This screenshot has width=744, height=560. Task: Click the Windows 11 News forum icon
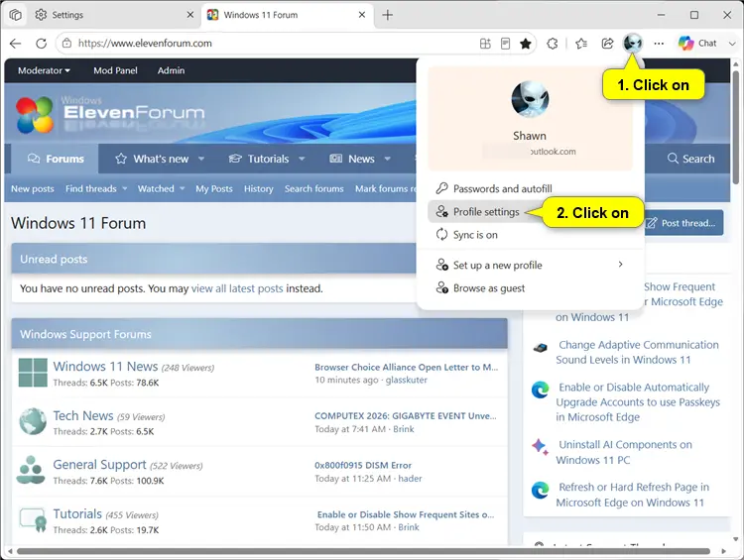(33, 373)
